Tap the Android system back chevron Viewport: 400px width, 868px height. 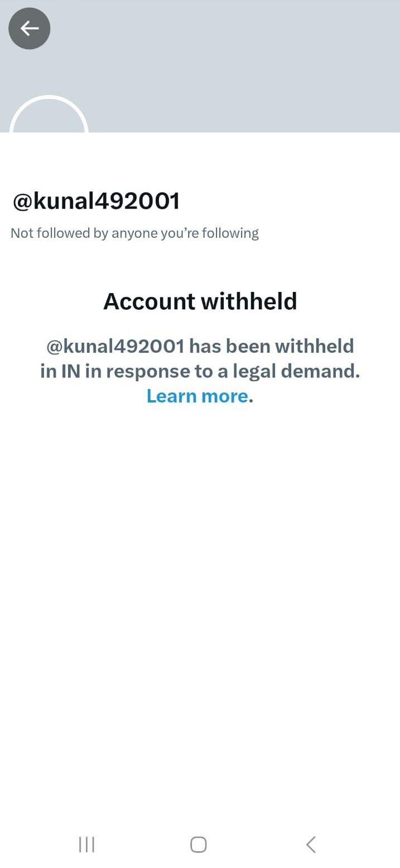311,844
